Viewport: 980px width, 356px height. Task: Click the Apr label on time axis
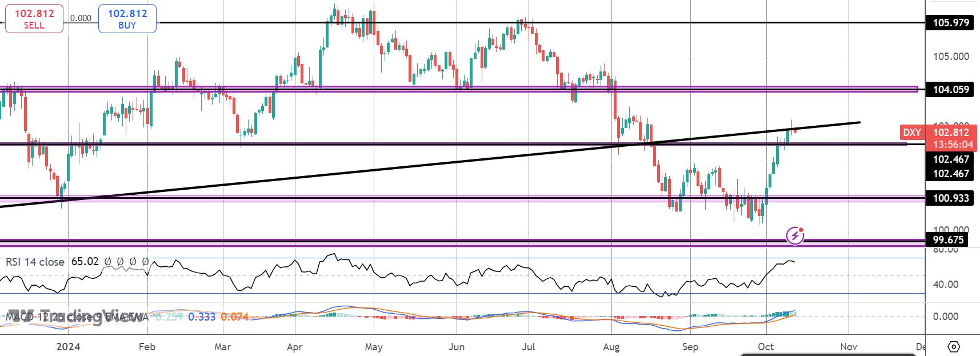(x=294, y=347)
